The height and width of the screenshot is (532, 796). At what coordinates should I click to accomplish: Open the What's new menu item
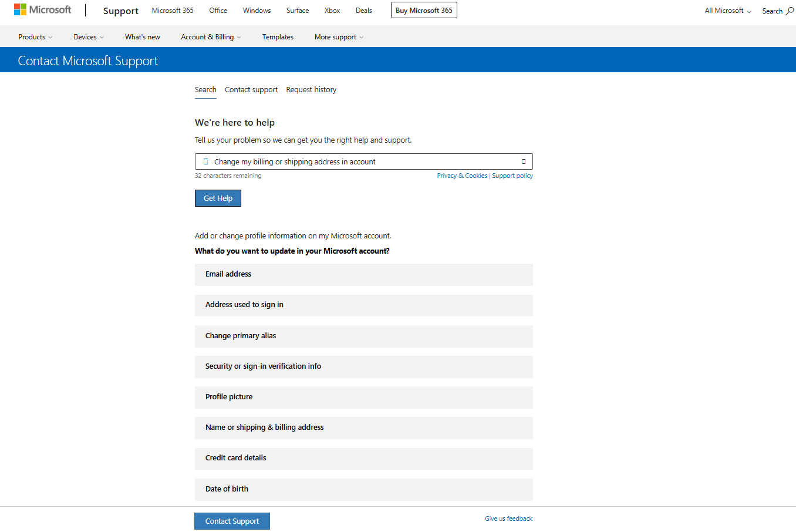coord(143,37)
